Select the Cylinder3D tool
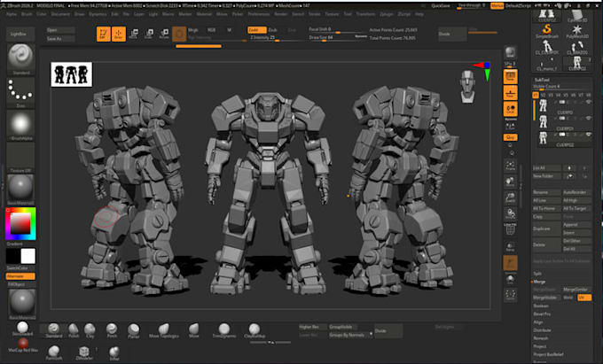This screenshot has width=603, height=364. point(577,16)
